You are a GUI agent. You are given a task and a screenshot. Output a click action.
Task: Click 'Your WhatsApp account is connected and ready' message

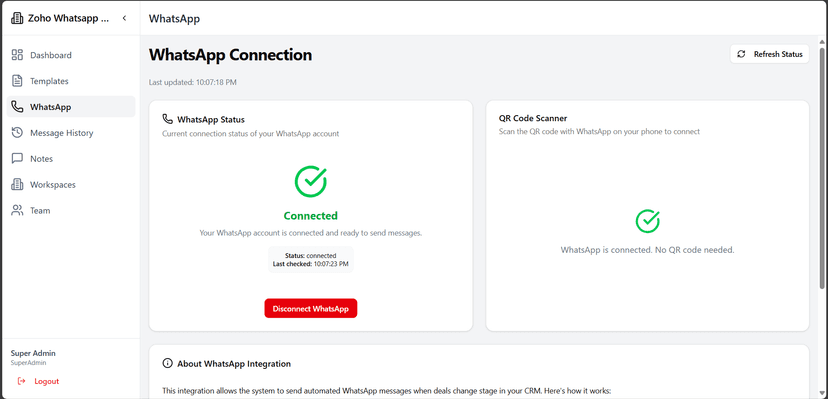point(310,233)
